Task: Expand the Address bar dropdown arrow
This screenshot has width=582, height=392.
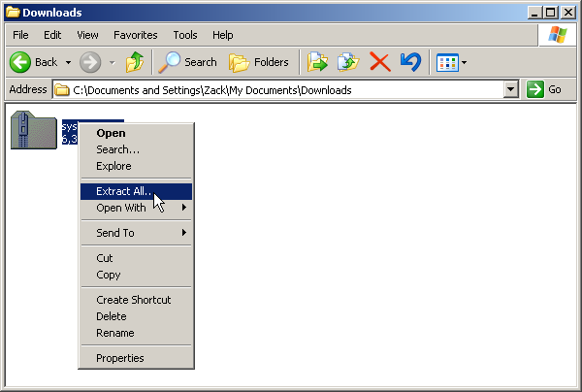Action: [511, 89]
